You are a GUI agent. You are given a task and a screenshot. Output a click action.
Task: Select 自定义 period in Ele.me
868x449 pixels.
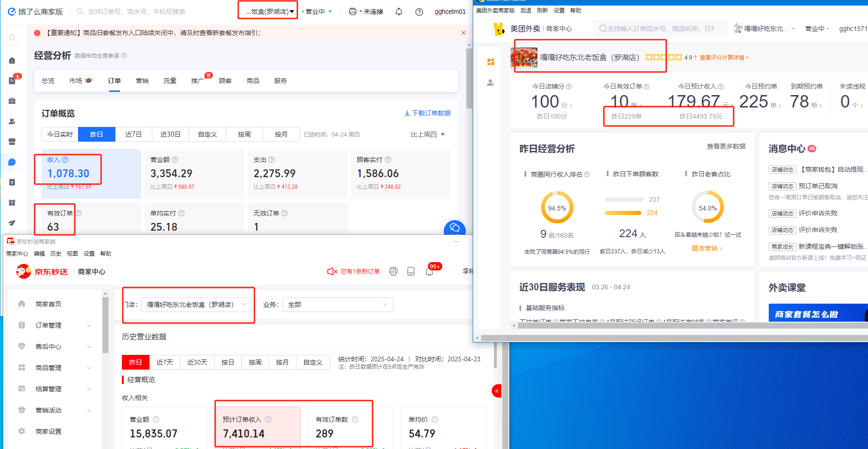tap(207, 134)
